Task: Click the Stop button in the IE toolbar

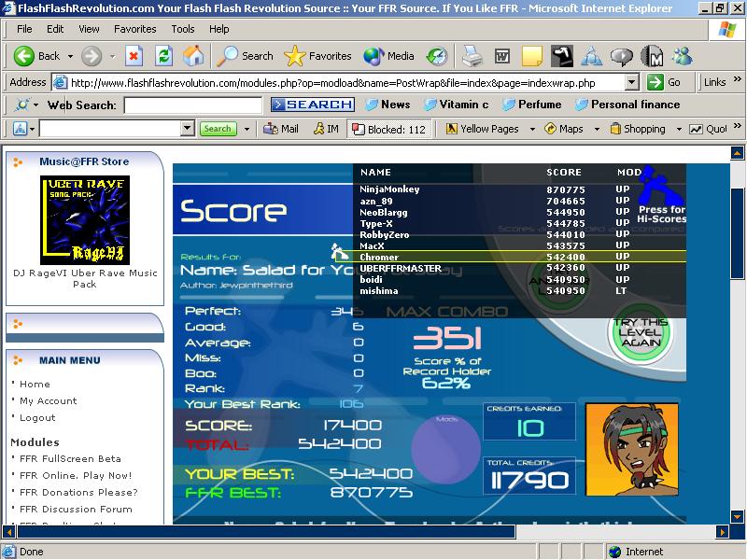Action: (x=134, y=56)
